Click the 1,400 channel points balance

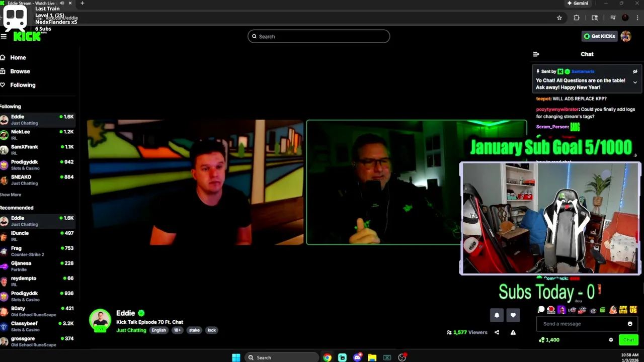[549, 340]
